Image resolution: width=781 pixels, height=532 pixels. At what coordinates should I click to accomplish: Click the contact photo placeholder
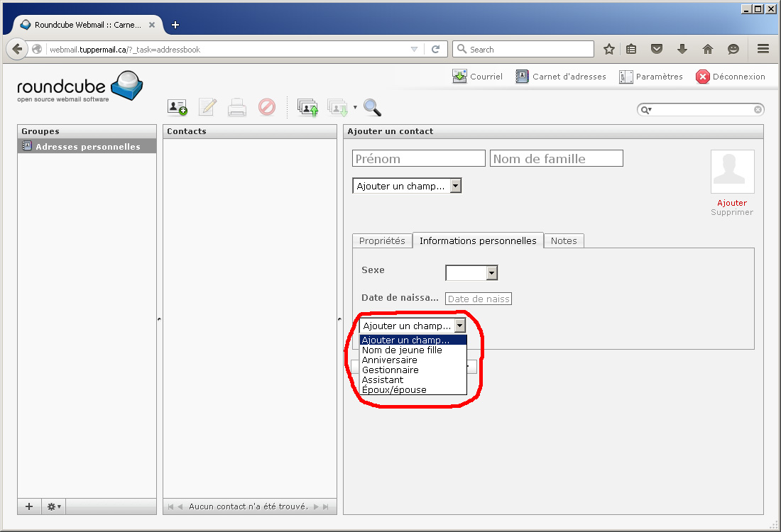732,172
